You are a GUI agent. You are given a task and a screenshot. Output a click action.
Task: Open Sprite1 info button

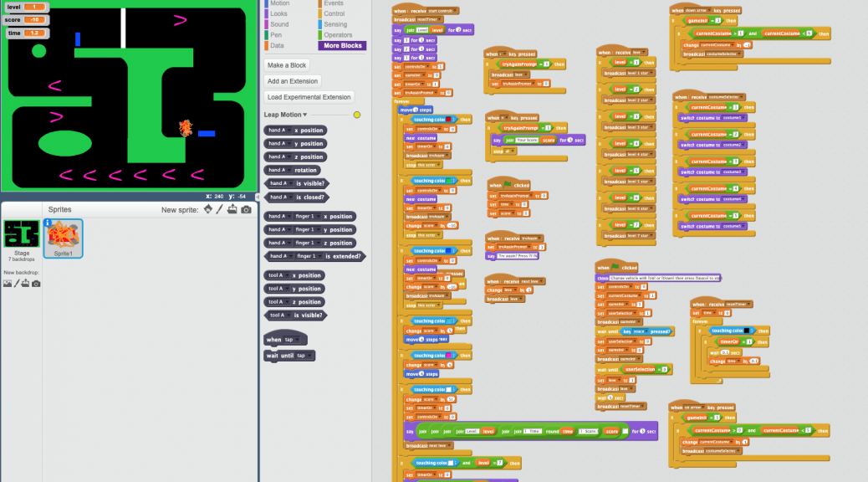click(x=48, y=223)
